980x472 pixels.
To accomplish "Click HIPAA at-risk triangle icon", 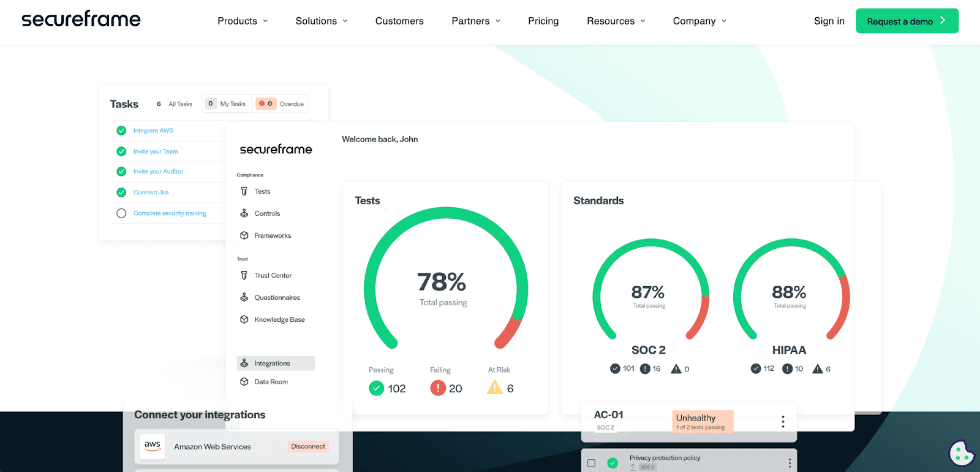I will pos(818,368).
